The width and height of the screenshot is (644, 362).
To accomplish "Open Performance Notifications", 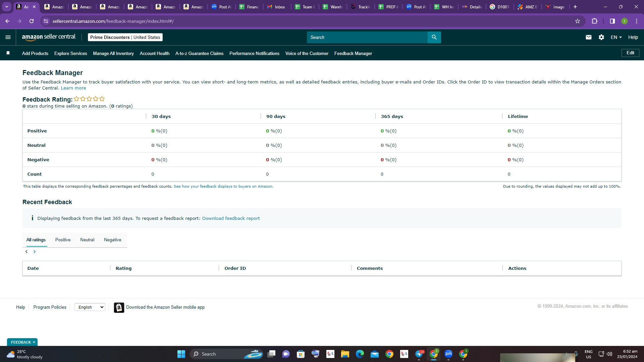I will point(254,53).
